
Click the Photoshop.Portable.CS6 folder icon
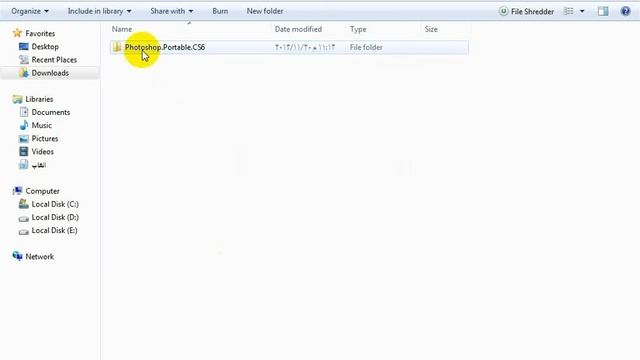[117, 47]
